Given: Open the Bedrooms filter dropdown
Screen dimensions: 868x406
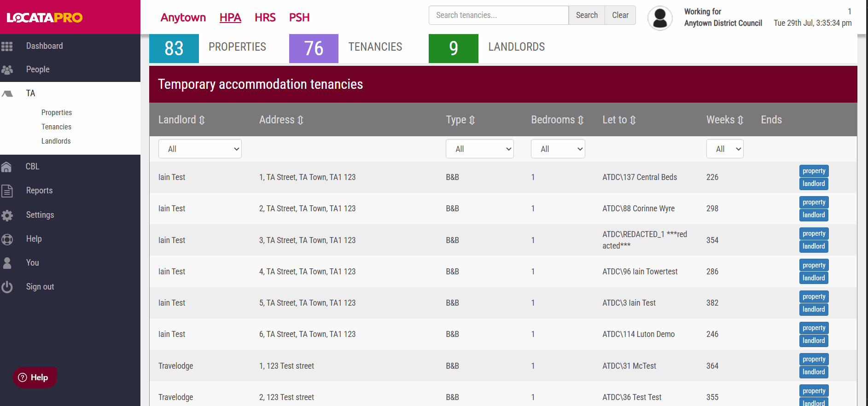Looking at the screenshot, I should tap(558, 149).
